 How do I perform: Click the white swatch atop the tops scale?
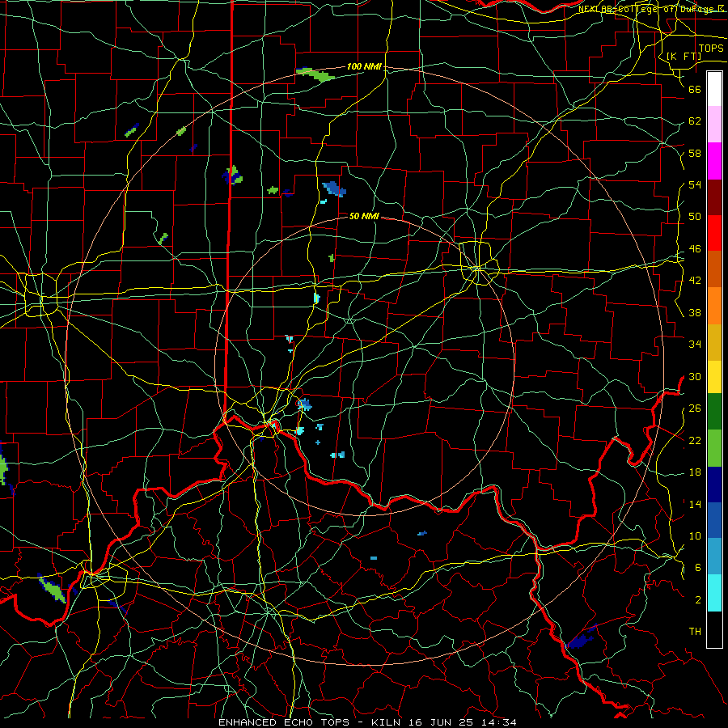coord(714,89)
